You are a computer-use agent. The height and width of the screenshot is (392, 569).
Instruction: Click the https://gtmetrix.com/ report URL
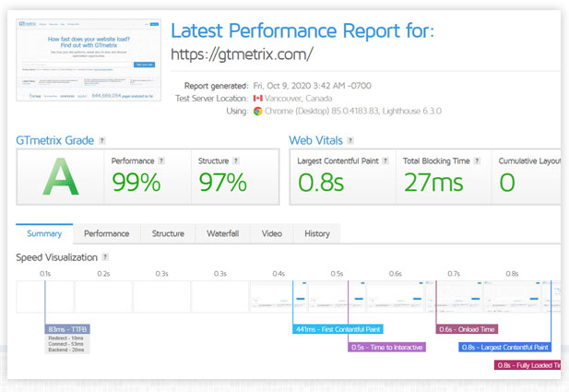[243, 54]
